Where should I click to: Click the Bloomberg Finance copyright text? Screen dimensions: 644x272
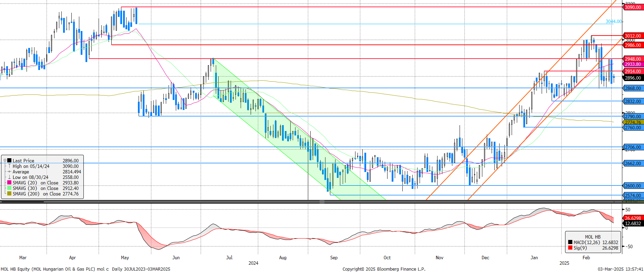[x=384, y=269]
